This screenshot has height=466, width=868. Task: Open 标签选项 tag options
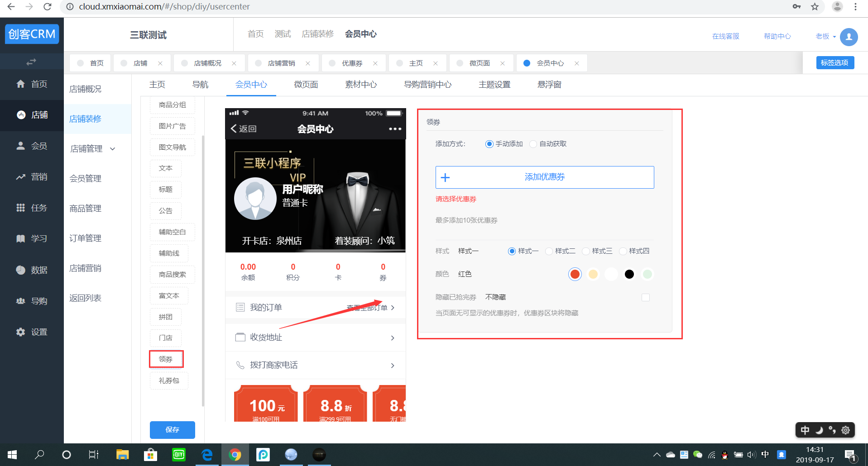835,63
